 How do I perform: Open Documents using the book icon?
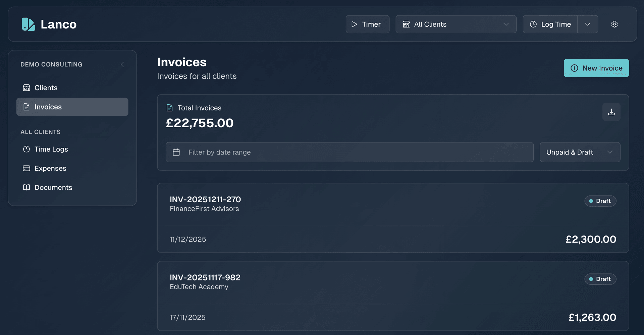26,187
